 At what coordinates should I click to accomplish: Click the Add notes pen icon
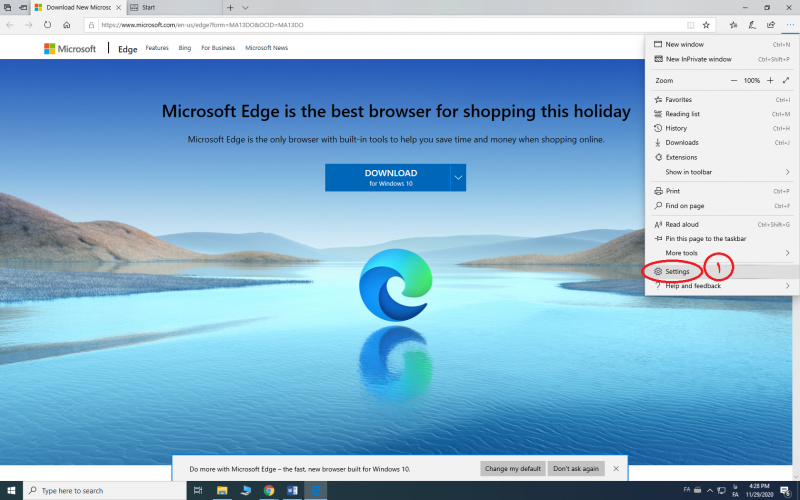point(751,24)
